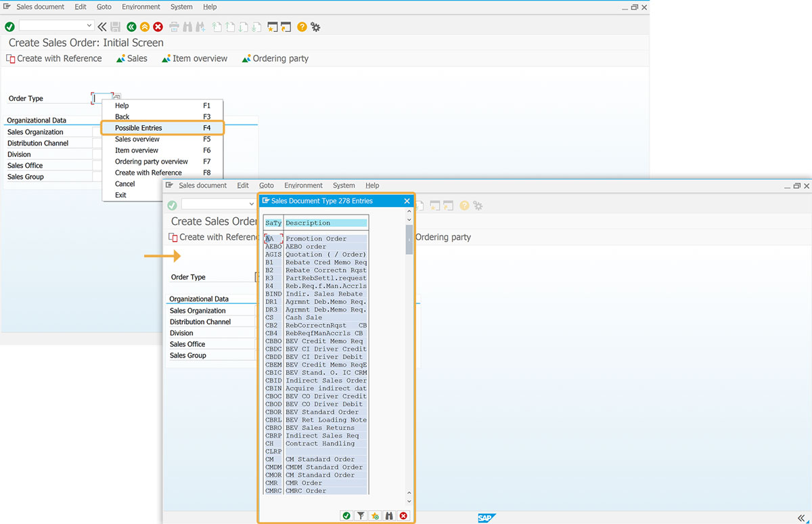
Task: Click Create with Reference button in back window
Action: (54, 58)
